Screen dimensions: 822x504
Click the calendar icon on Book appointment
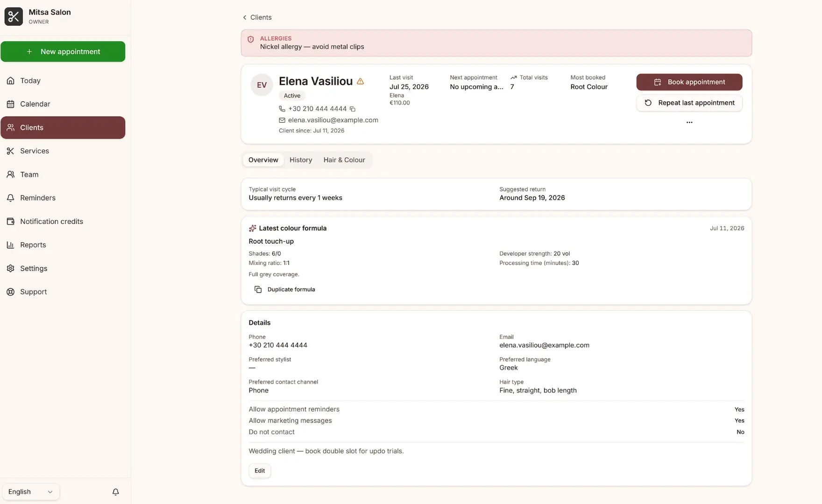coord(658,82)
